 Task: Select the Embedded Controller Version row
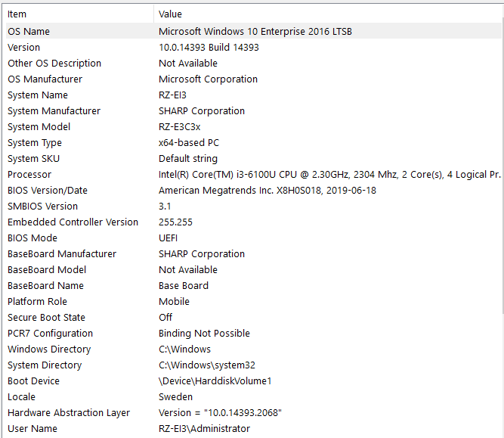(73, 222)
